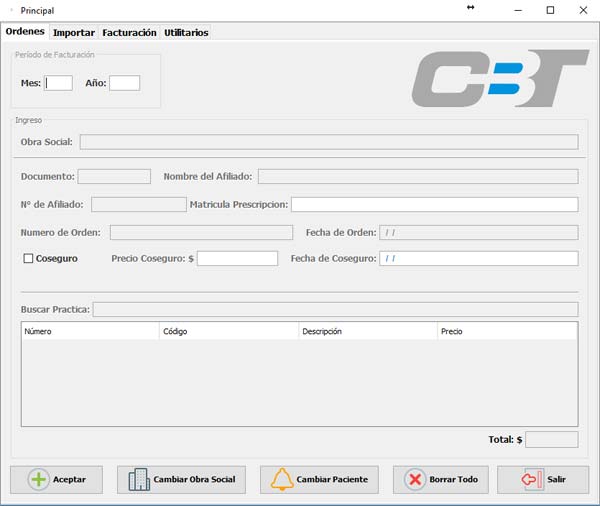Click the green plus Aceptar icon

point(38,479)
